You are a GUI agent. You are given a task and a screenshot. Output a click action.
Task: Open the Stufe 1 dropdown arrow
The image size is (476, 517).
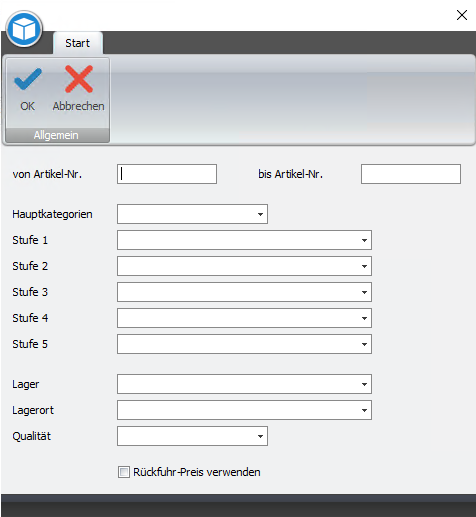364,240
